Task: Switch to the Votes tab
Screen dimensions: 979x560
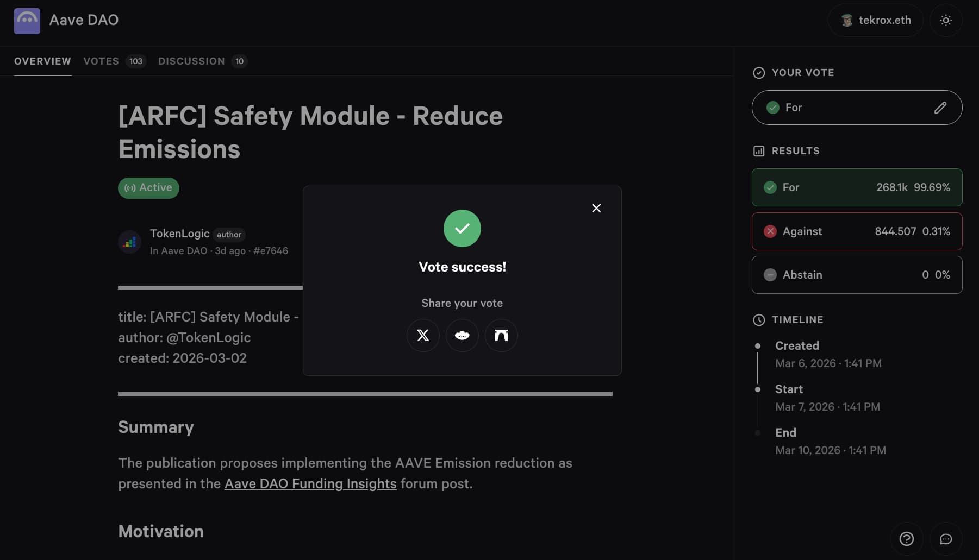Action: pyautogui.click(x=101, y=61)
